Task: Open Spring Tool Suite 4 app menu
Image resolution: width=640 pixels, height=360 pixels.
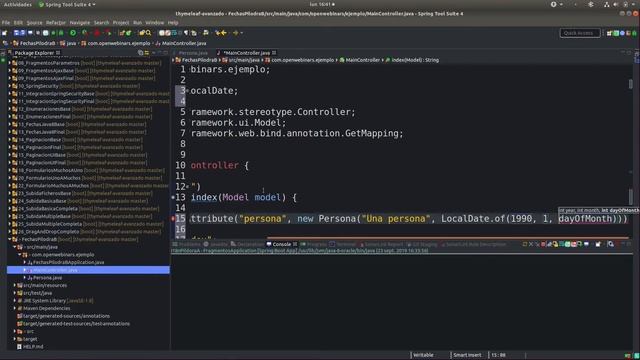Action: (67, 4)
